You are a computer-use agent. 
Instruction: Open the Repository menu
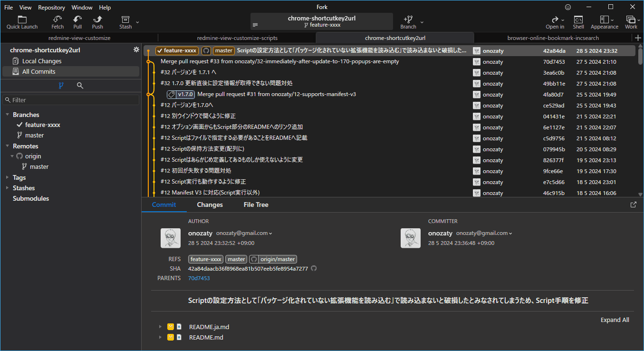click(51, 7)
